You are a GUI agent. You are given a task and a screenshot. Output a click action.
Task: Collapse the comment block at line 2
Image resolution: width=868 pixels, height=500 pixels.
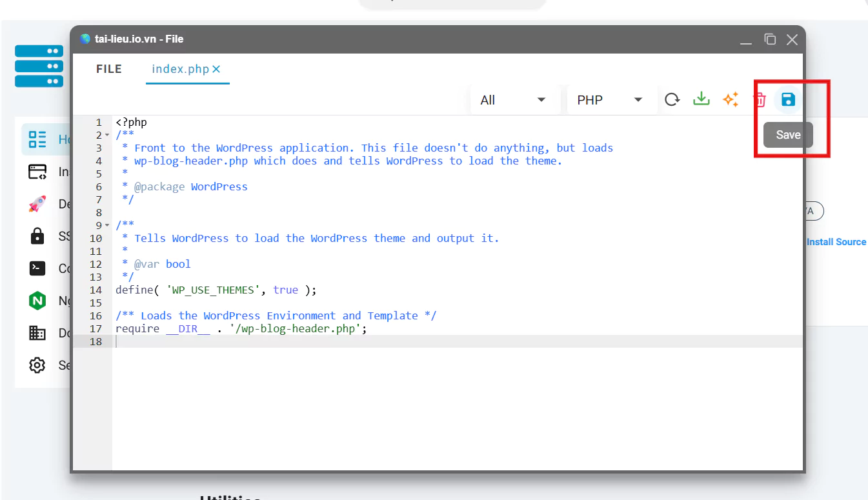click(107, 135)
